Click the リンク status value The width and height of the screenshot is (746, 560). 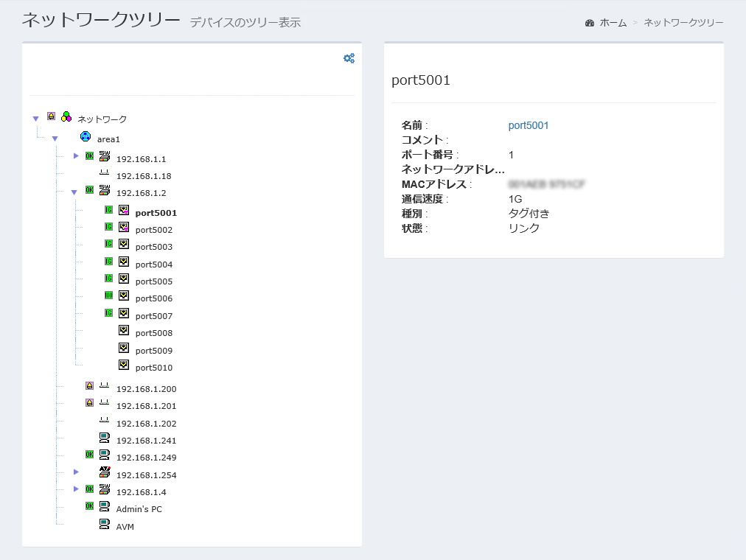[524, 228]
